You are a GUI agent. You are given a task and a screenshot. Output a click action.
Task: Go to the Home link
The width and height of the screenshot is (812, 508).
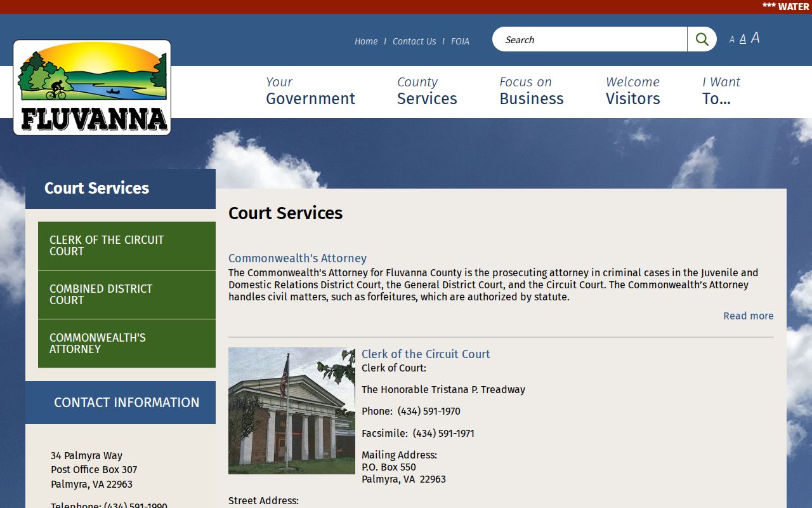point(366,41)
